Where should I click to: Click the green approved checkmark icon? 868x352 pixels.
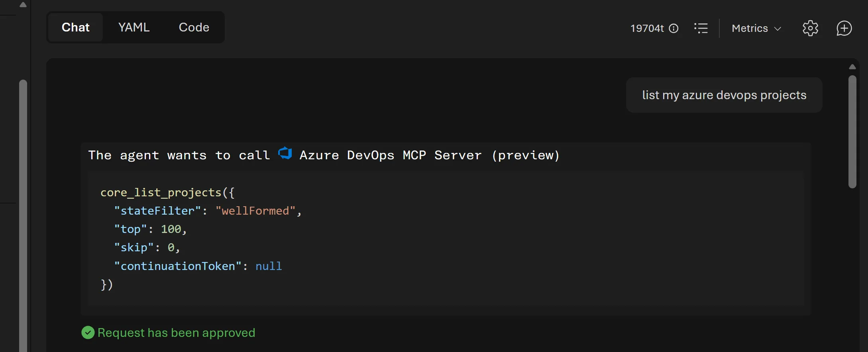(x=88, y=332)
